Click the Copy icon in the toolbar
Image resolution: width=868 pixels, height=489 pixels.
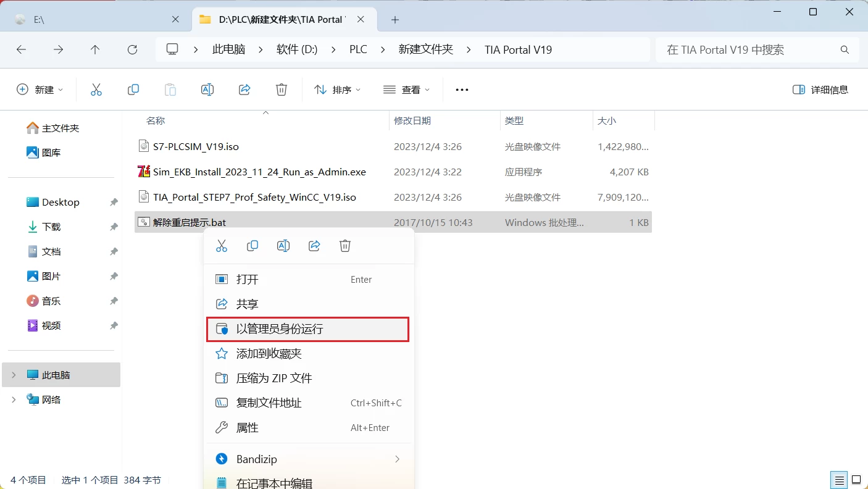(133, 90)
